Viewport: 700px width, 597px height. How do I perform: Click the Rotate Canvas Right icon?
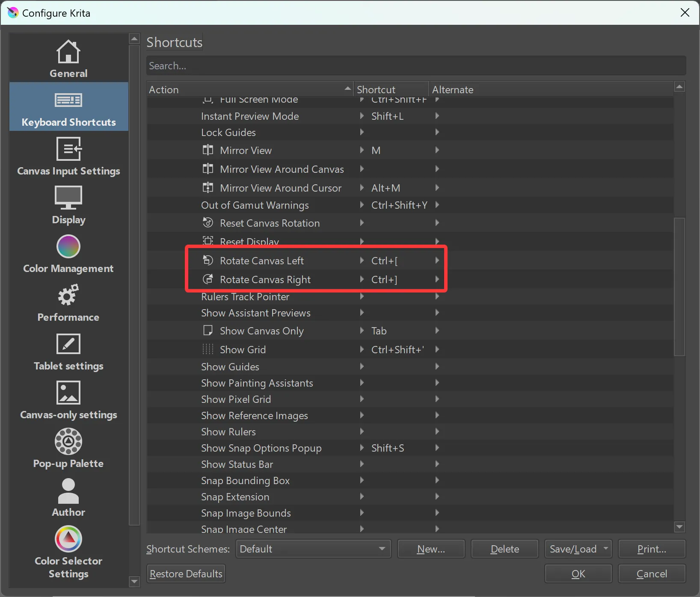[208, 279]
